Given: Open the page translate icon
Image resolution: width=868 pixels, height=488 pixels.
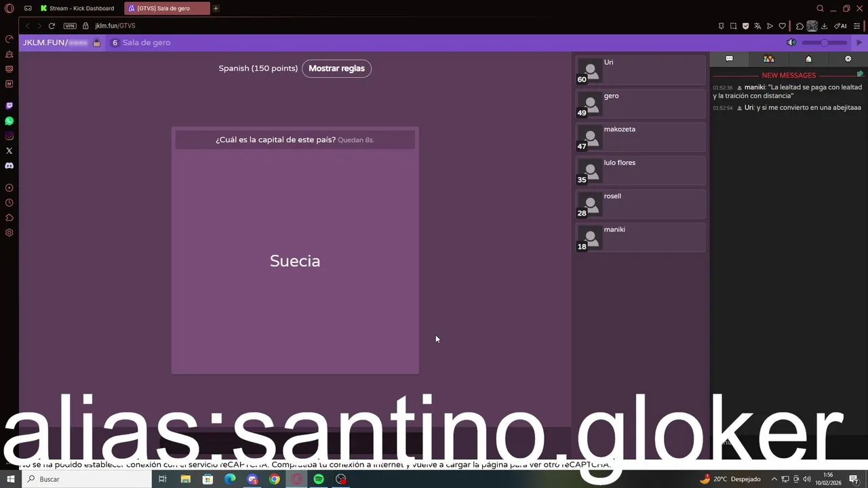Looking at the screenshot, I should click(x=757, y=26).
